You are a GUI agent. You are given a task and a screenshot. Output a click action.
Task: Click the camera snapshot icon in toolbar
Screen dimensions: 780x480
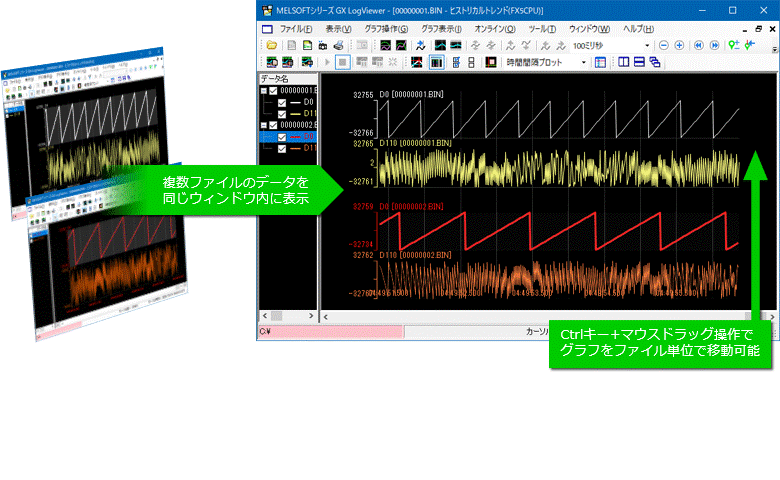pos(322,46)
